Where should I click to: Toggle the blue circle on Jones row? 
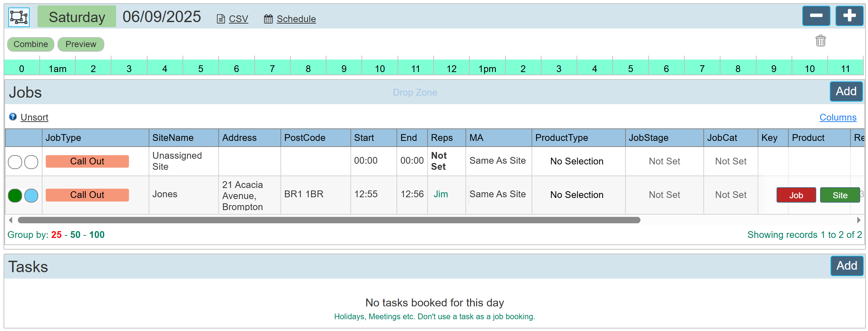pyautogui.click(x=31, y=195)
